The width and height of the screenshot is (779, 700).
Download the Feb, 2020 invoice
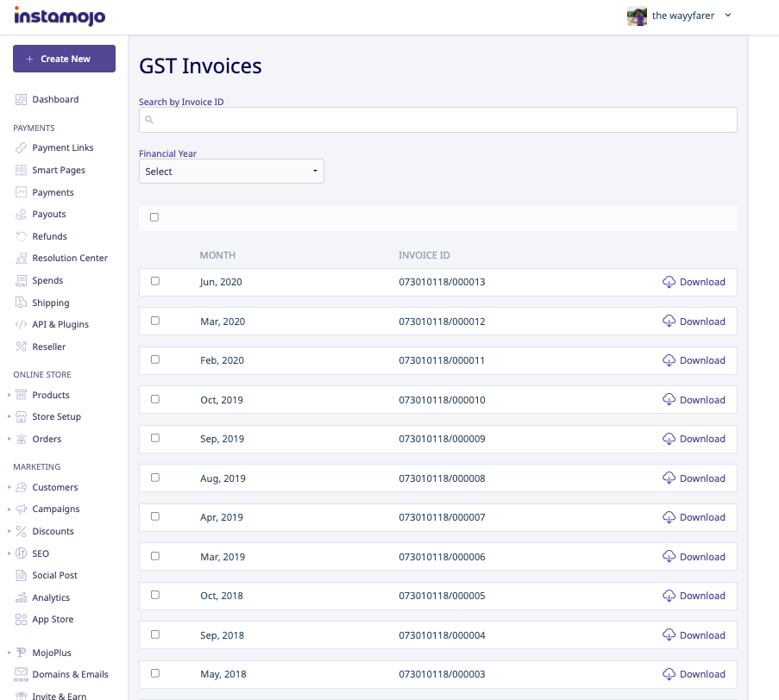[x=694, y=360]
